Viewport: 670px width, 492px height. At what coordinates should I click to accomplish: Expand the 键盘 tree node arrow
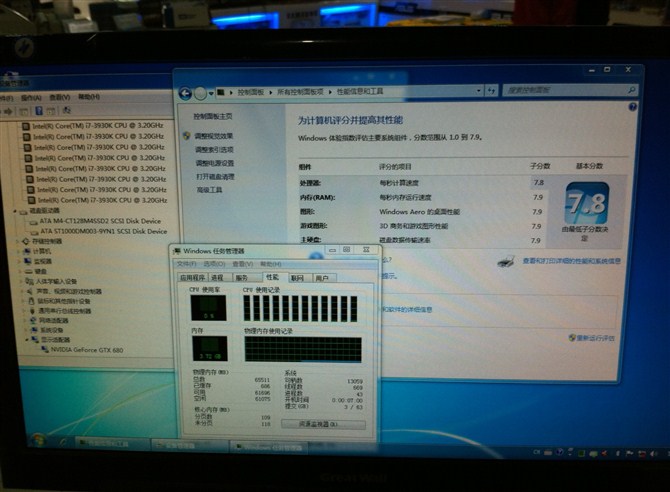pyautogui.click(x=21, y=271)
